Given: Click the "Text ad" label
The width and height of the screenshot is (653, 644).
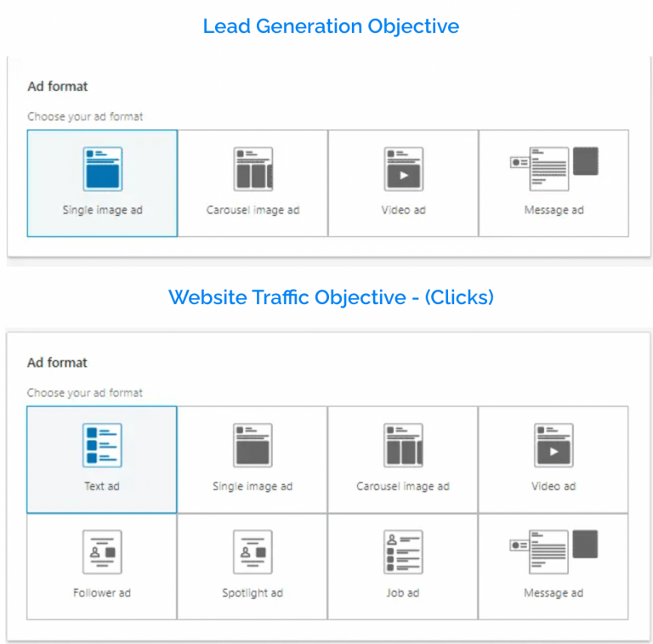Looking at the screenshot, I should [102, 487].
